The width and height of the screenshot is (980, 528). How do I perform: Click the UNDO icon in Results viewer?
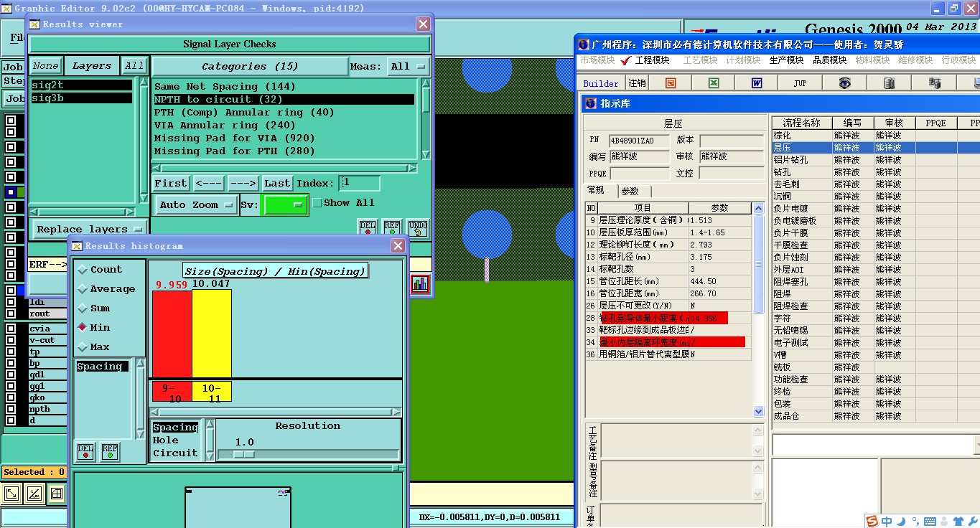[418, 227]
